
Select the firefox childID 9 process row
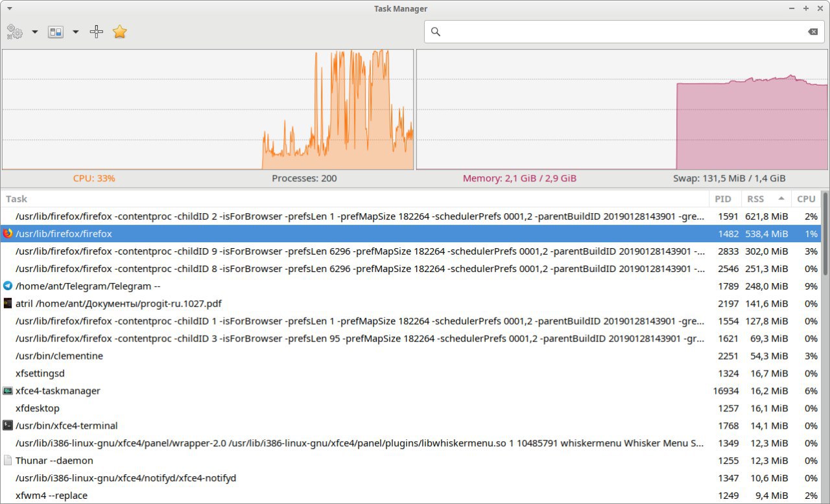point(411,251)
